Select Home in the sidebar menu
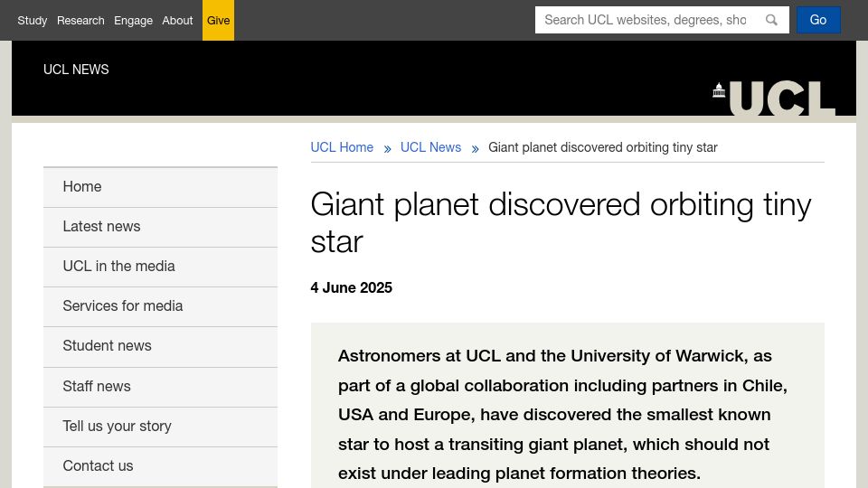Image resolution: width=868 pixels, height=488 pixels. (x=161, y=187)
